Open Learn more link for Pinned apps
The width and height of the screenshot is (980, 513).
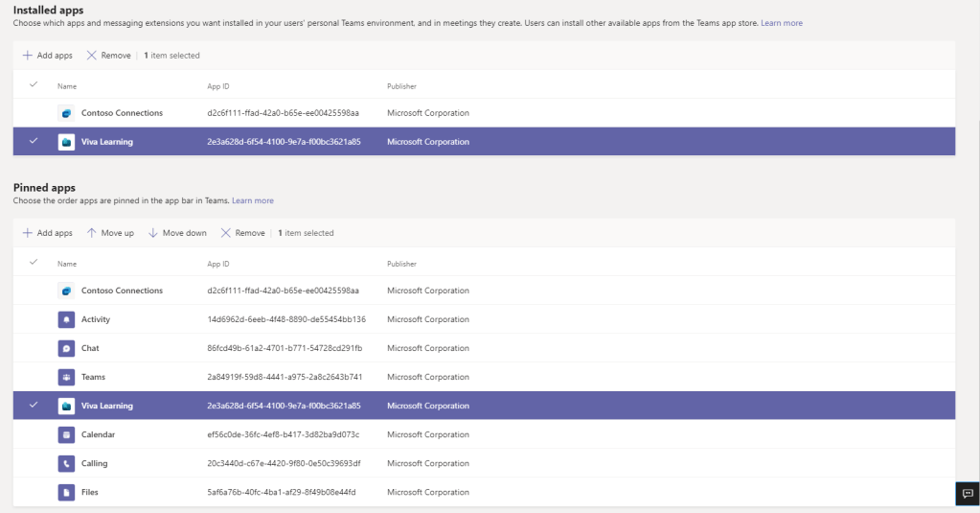pyautogui.click(x=252, y=200)
